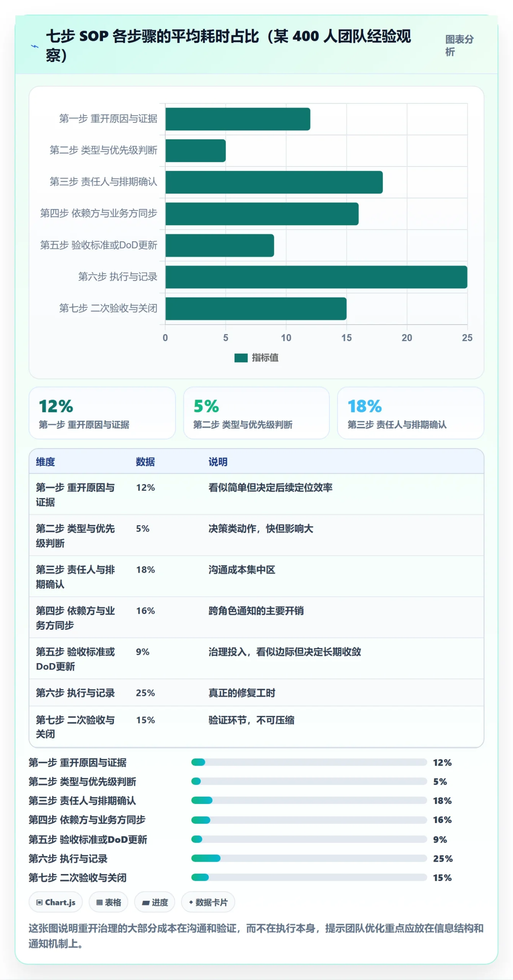Click the 维度 column header
Screen dimensions: 513x980
(x=45, y=462)
